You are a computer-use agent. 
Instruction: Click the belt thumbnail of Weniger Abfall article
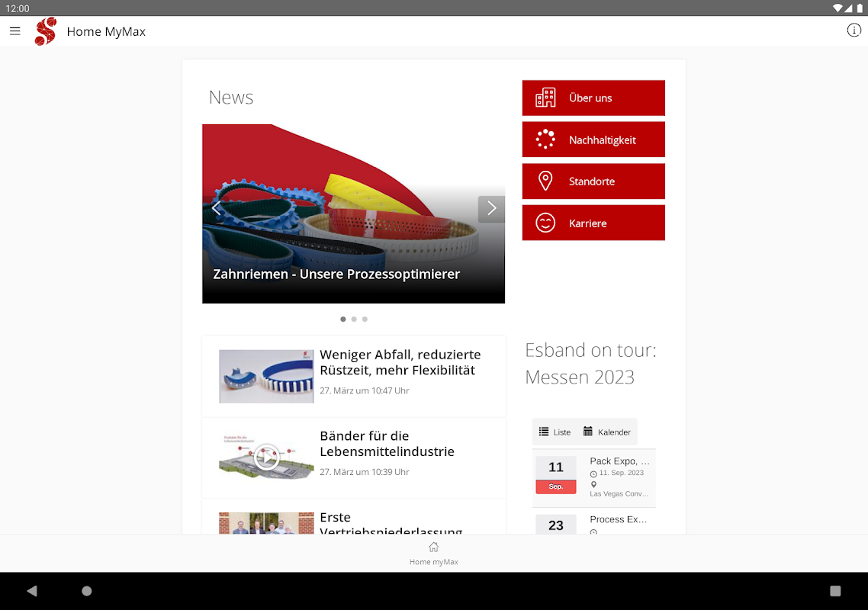(266, 377)
